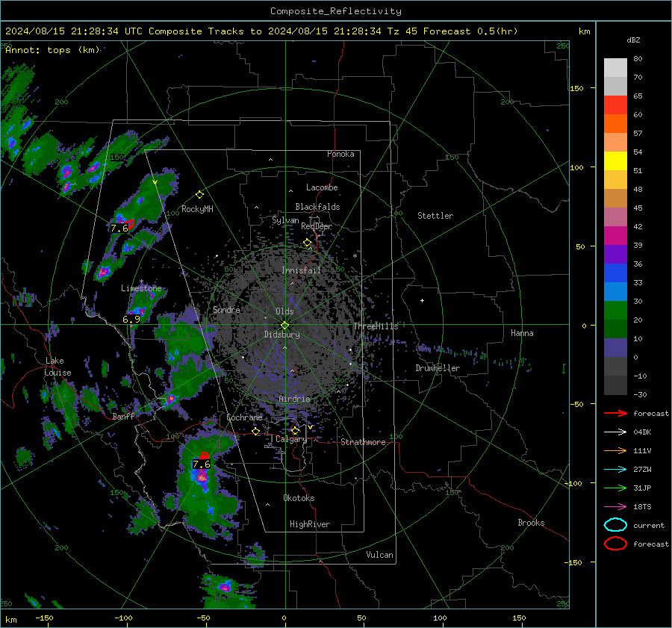
Task: Click the Strathmore city label
Action: pyautogui.click(x=363, y=442)
